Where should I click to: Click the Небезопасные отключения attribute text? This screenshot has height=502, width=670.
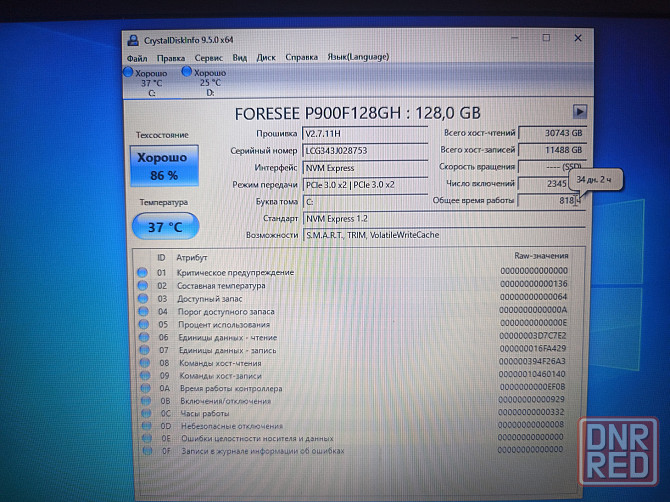[232, 426]
